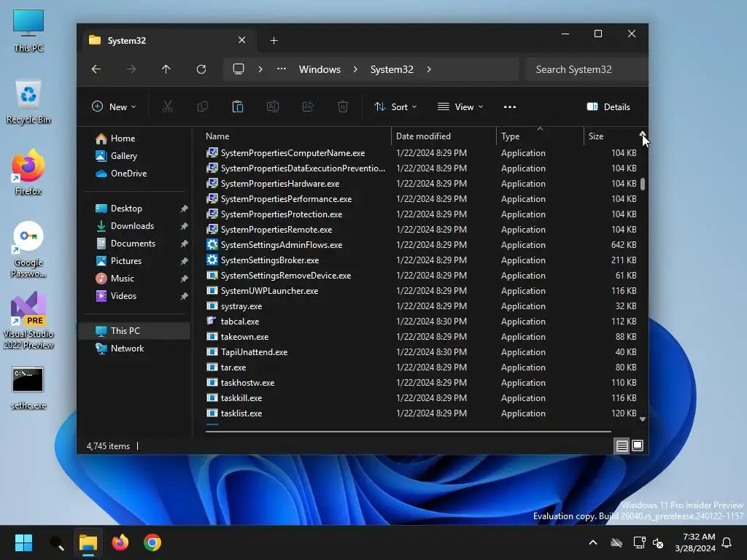The width and height of the screenshot is (747, 560).
Task: Open the See more ellipsis in toolbar
Action: point(510,106)
